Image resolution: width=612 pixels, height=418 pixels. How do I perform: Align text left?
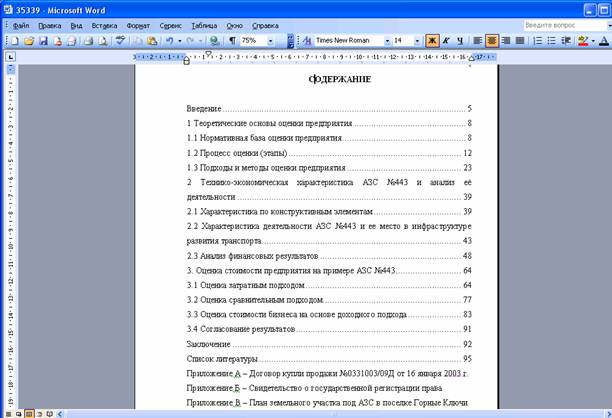(x=477, y=41)
